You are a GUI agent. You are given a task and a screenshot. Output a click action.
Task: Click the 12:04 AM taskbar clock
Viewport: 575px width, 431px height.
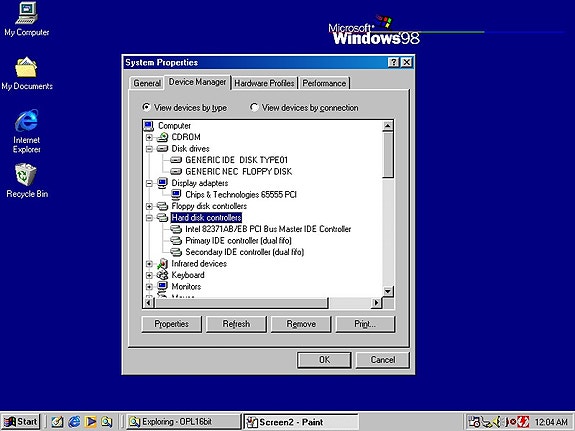tap(551, 422)
